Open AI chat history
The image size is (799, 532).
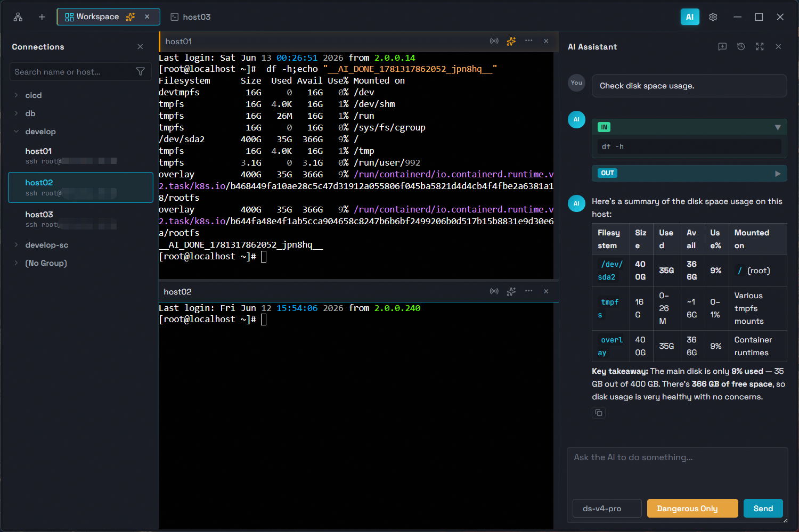741,47
